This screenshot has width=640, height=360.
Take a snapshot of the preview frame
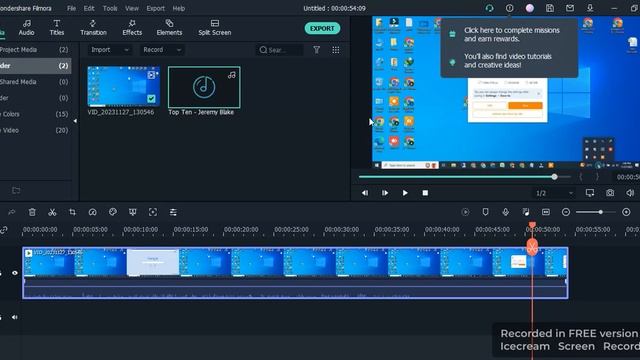[610, 193]
